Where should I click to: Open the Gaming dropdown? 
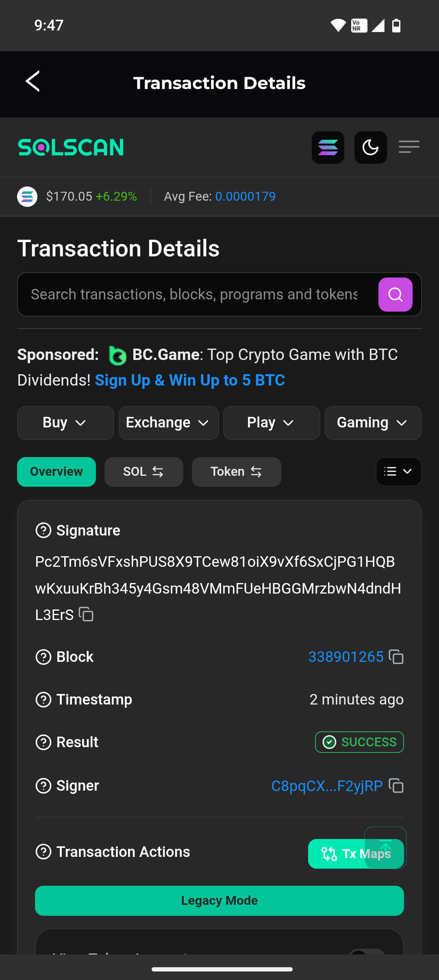click(373, 423)
